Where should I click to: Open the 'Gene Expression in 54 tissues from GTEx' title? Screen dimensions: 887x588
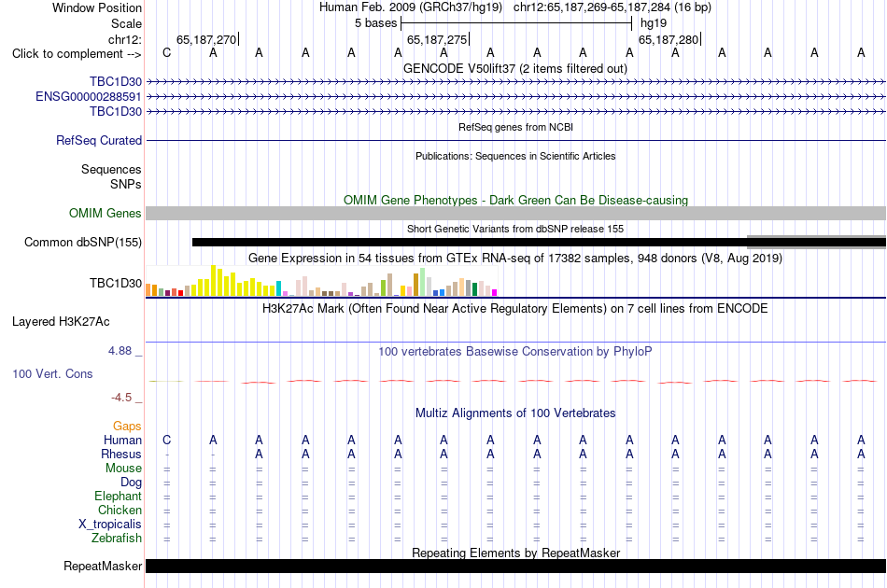tap(515, 259)
